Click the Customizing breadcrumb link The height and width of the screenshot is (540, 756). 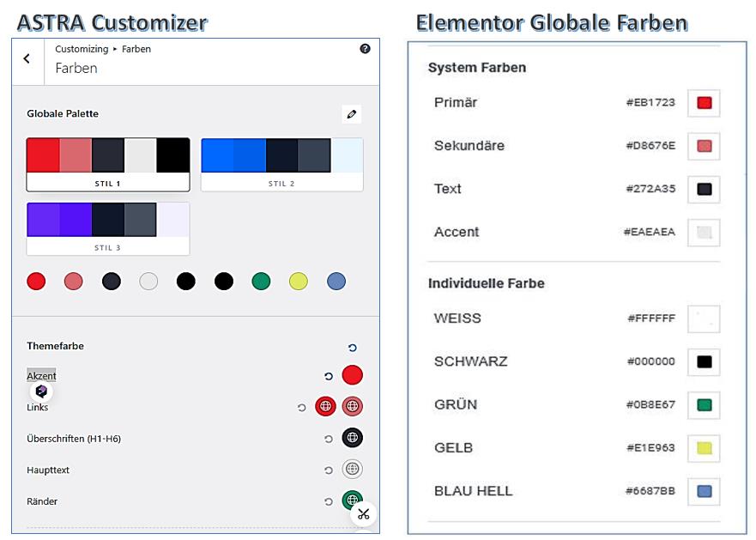point(82,49)
